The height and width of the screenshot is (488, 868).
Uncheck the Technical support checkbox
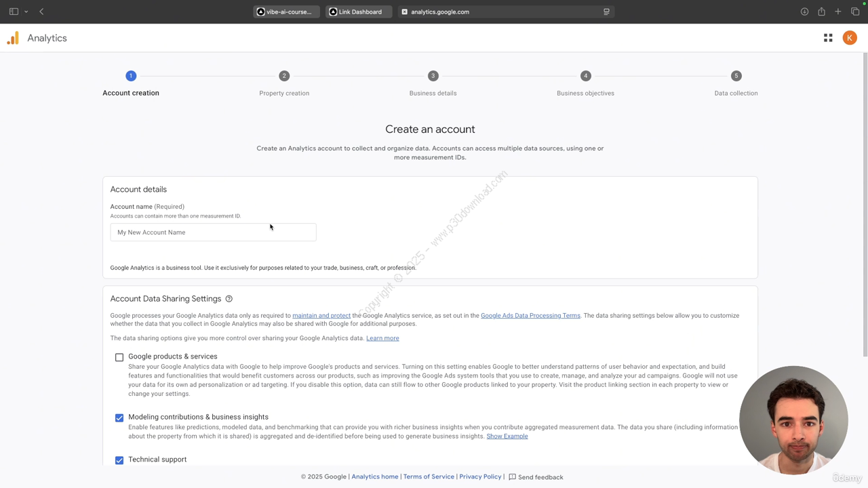(119, 460)
